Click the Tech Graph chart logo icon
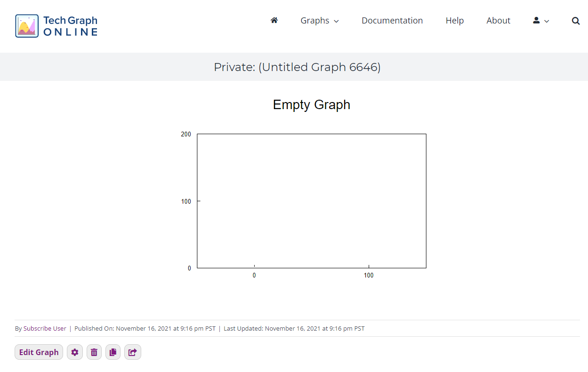Viewport: 588px width, 372px height. tap(26, 25)
